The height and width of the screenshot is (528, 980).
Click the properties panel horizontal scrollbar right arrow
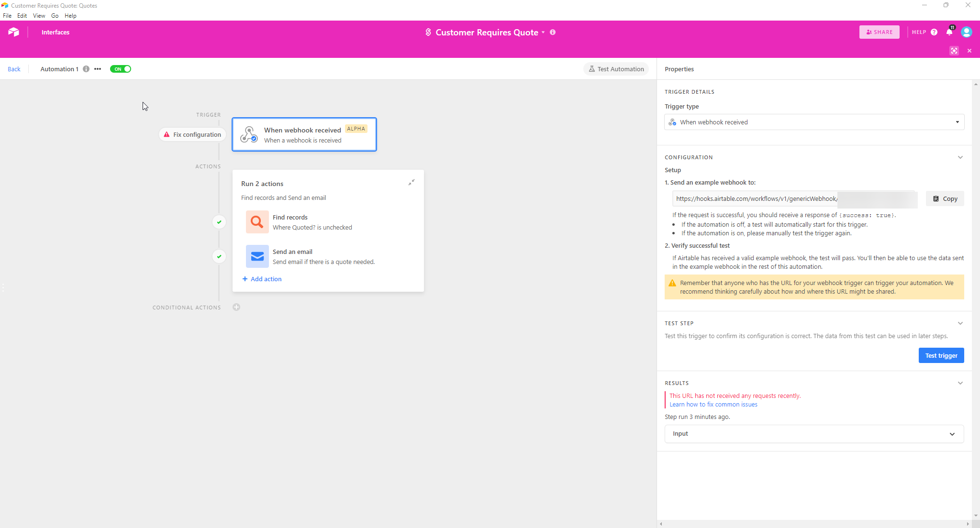click(968, 524)
